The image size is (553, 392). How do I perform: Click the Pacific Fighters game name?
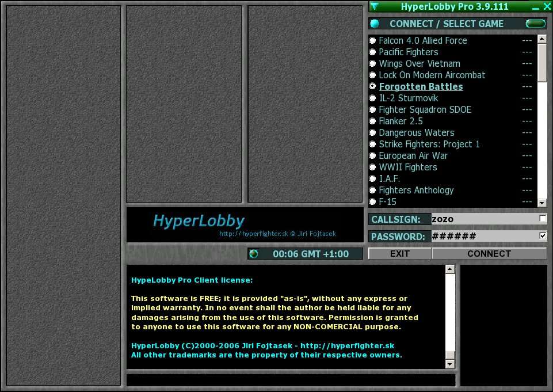point(409,52)
